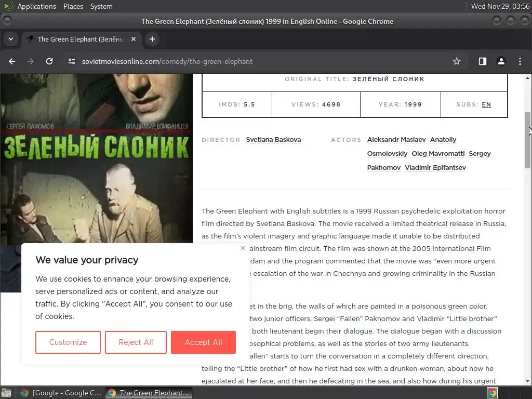Open Chrome side panel

pos(483,61)
